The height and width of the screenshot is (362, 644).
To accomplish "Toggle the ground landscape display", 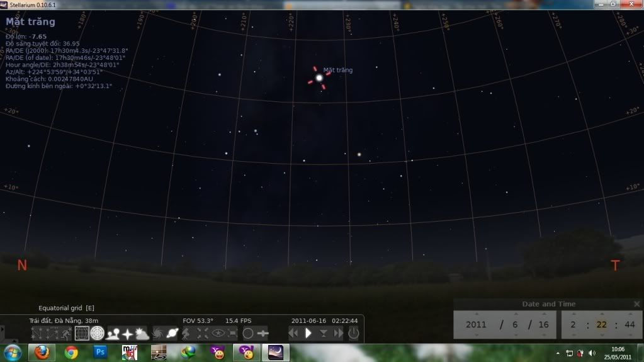I will (x=113, y=334).
